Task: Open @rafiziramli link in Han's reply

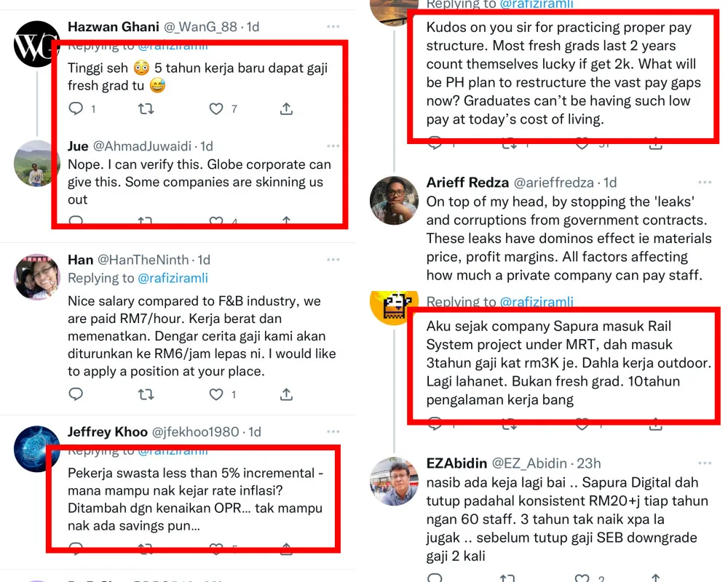Action: pyautogui.click(x=173, y=278)
